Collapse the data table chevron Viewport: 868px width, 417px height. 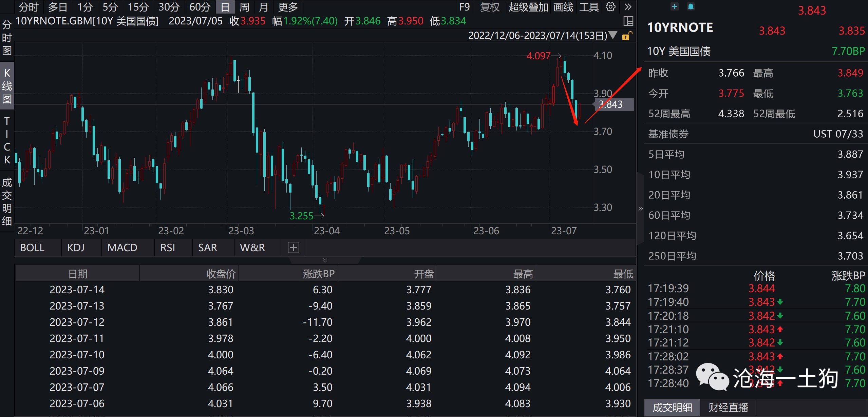click(x=325, y=260)
